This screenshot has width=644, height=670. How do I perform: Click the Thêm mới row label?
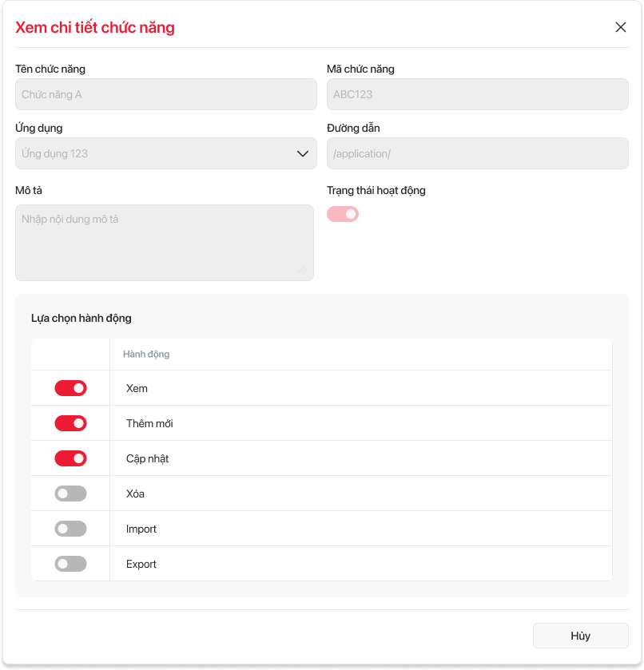click(x=149, y=423)
